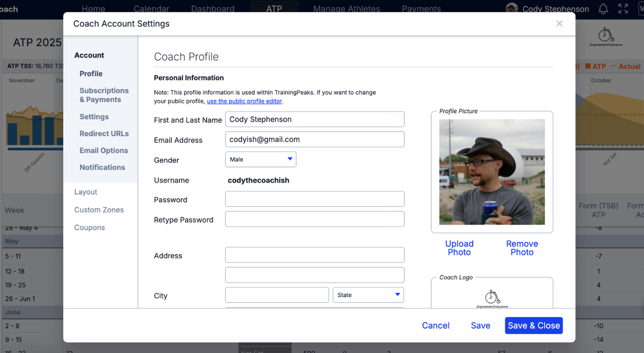Click the profile picture photo
The width and height of the screenshot is (644, 353).
pyautogui.click(x=492, y=172)
